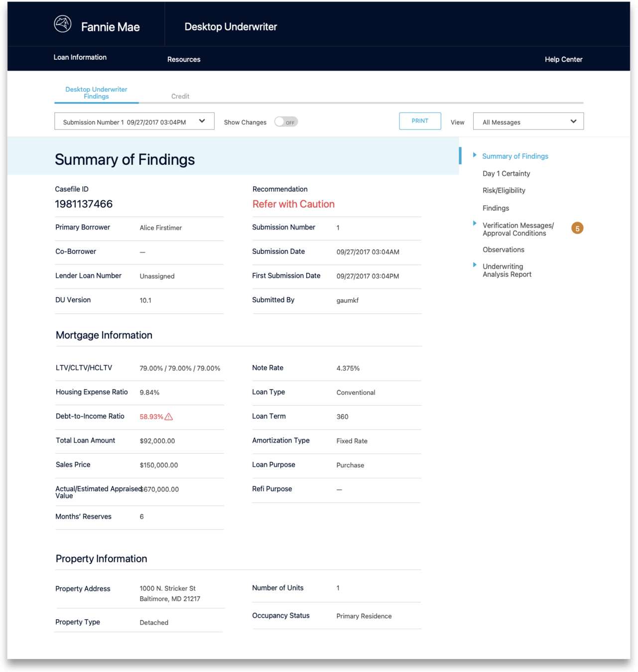638x672 pixels.
Task: Click Amortization Type Fixed Rate value
Action: click(352, 441)
